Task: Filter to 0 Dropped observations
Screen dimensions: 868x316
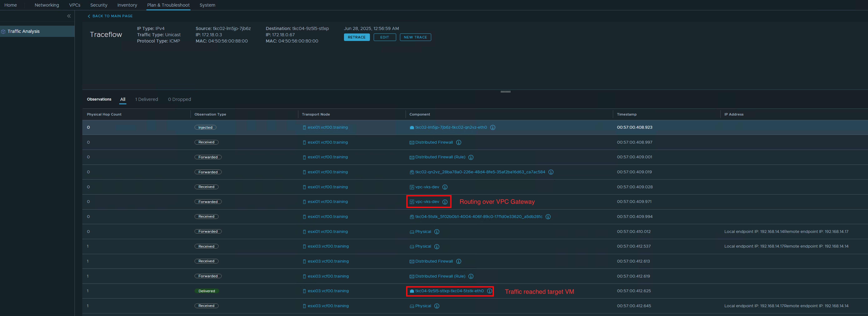Action: coord(180,99)
